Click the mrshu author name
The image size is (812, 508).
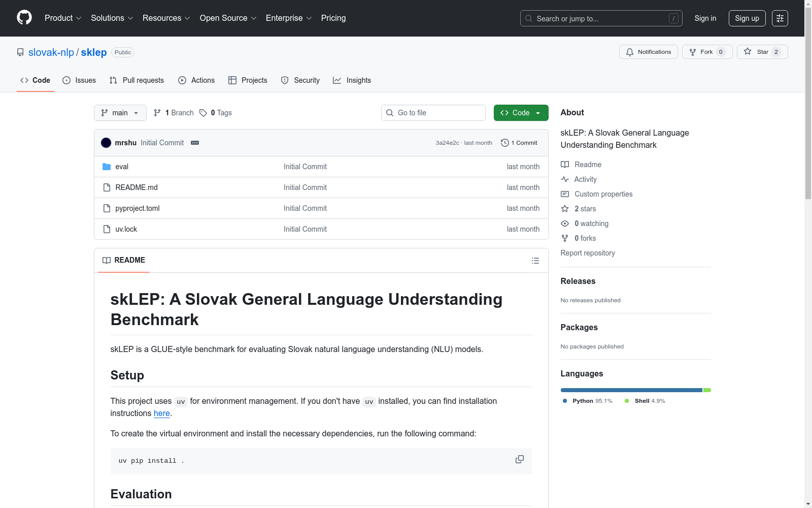pyautogui.click(x=125, y=143)
